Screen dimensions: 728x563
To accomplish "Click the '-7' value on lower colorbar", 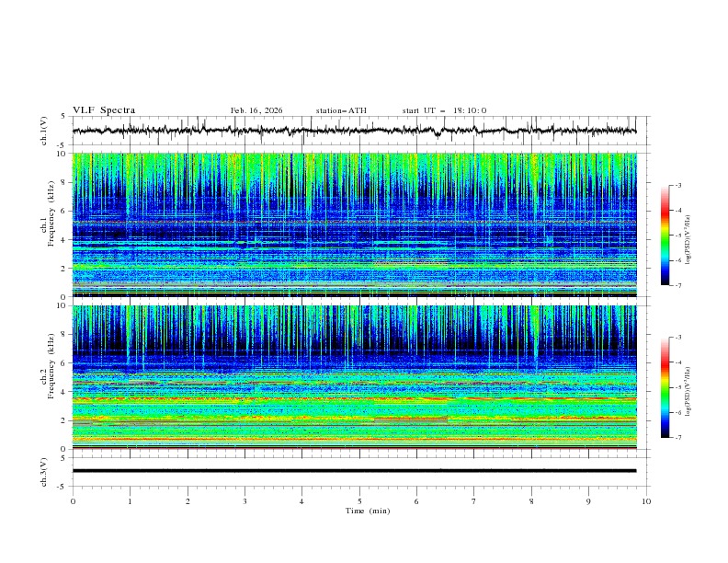I will point(677,437).
